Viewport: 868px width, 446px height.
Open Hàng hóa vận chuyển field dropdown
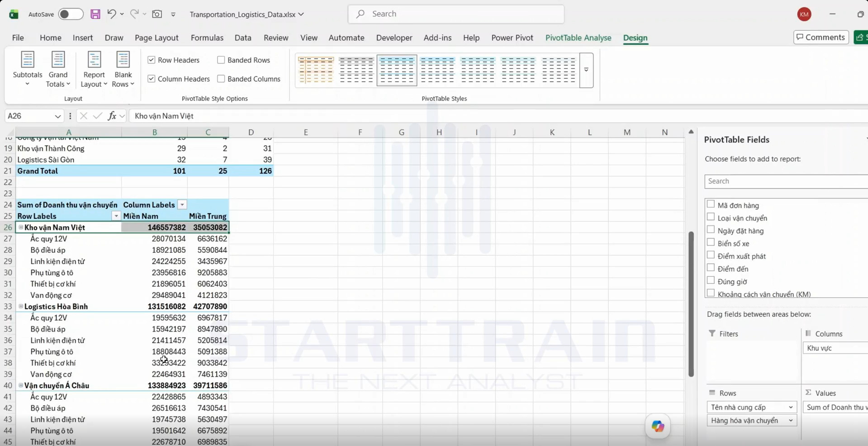pyautogui.click(x=791, y=421)
